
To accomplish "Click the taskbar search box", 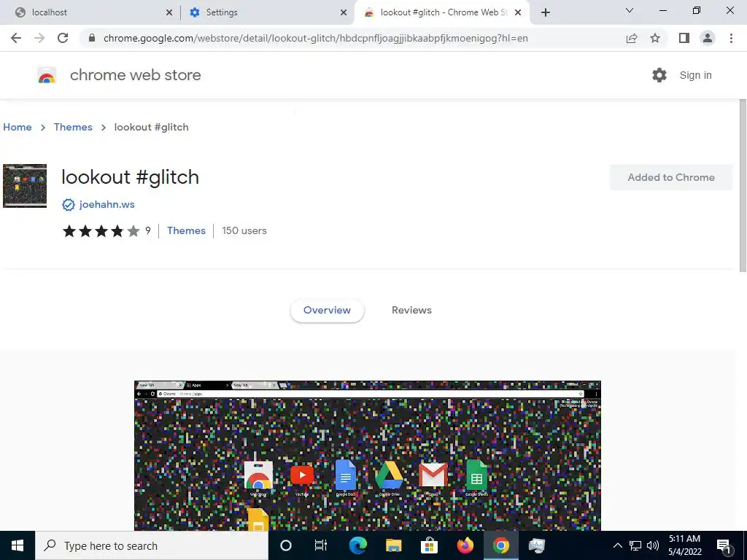I will [x=152, y=545].
